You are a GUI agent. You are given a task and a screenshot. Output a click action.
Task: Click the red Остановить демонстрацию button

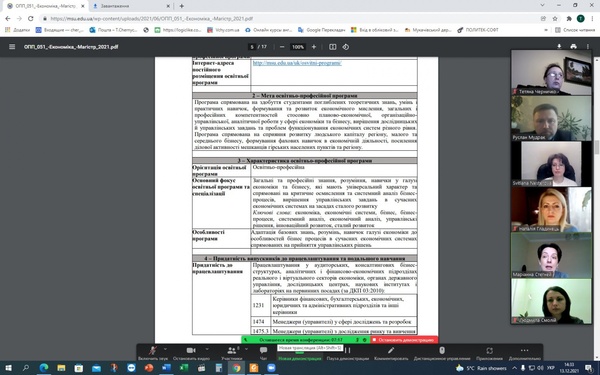(404, 340)
